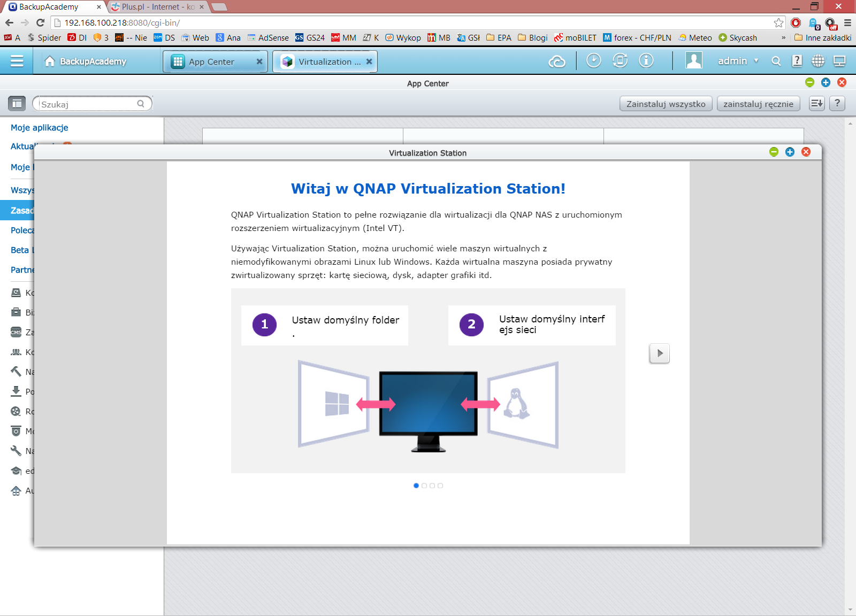Click step 1 Ustaw domyślny folder
Screen dimensions: 856x616
325,325
